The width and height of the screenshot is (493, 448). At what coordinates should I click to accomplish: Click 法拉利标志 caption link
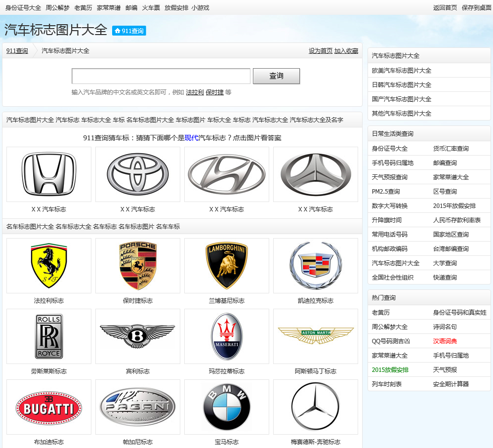49,301
